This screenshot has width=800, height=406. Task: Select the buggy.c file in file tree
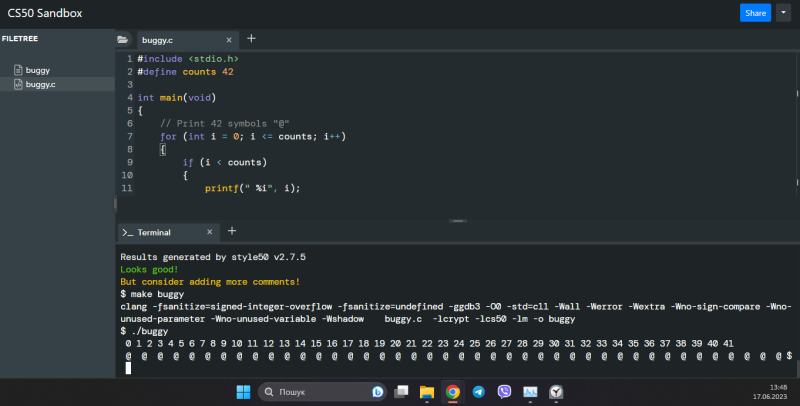(x=40, y=85)
